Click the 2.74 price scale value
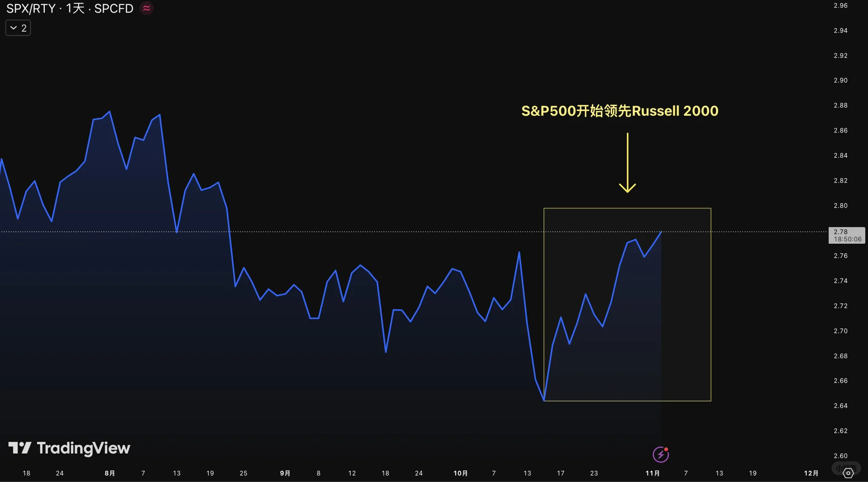This screenshot has width=868, height=482. click(x=840, y=281)
